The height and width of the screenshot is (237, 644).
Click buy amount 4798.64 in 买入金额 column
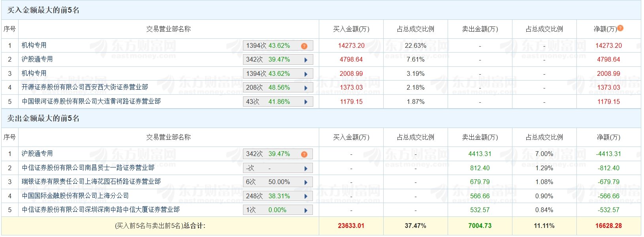click(x=351, y=60)
